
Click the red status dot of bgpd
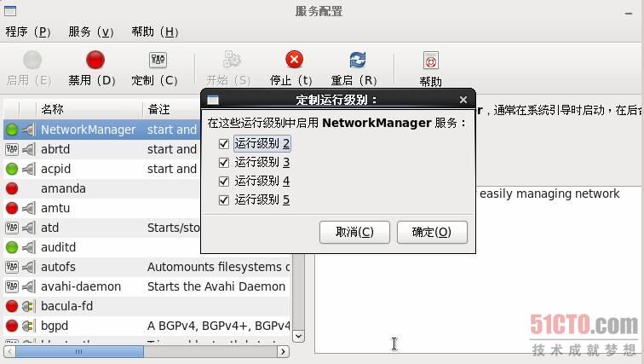click(12, 326)
